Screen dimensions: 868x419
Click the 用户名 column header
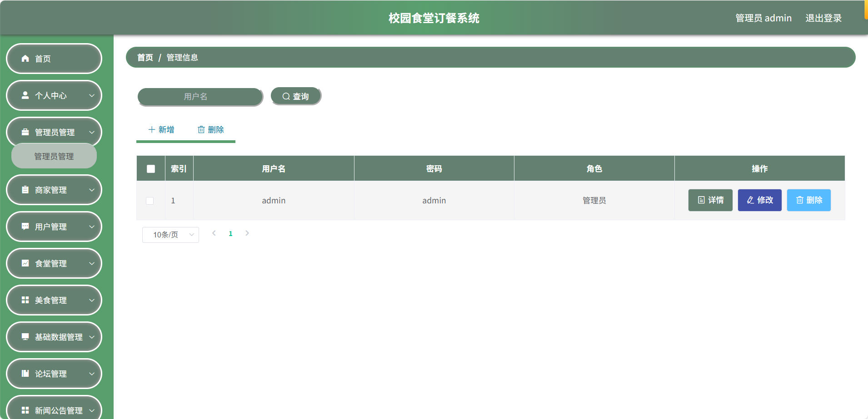(x=274, y=169)
